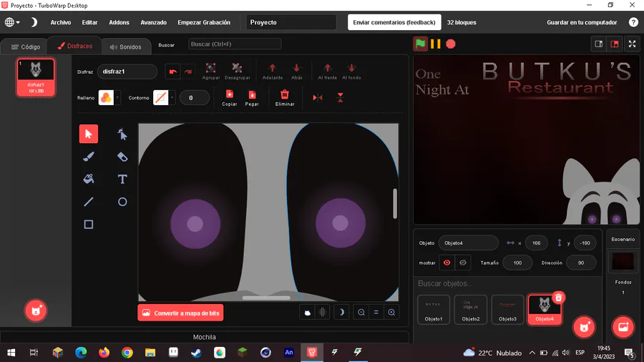Show the sprite with the eye icon
Viewport: 644px width, 362px height.
pos(447,263)
